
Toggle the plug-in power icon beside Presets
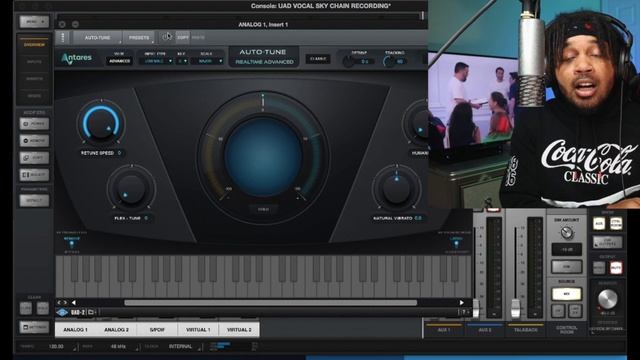click(x=166, y=37)
